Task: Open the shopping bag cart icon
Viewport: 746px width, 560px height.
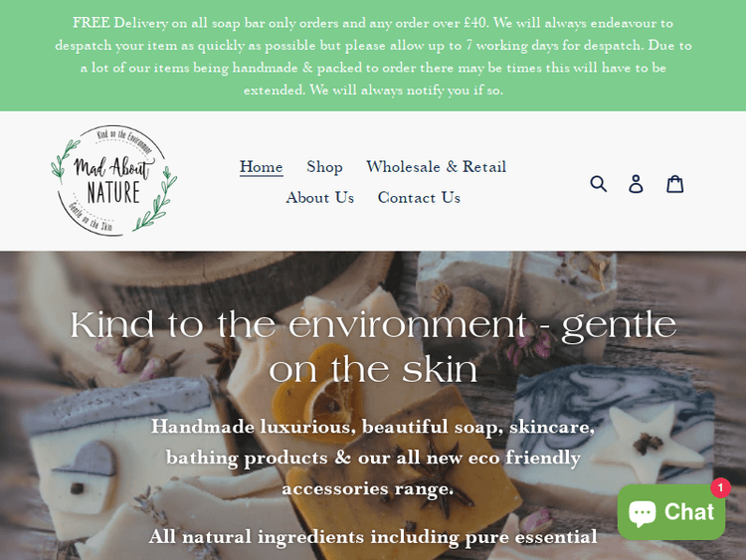Action: (674, 183)
